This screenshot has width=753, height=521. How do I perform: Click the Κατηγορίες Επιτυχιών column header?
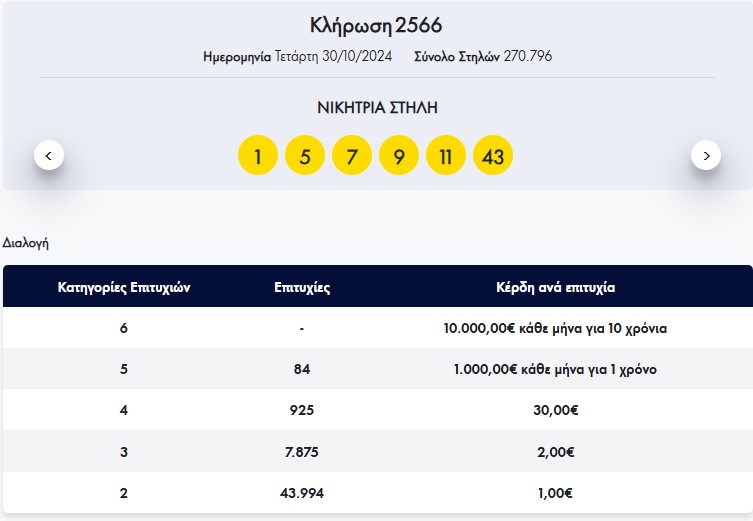coord(124,287)
